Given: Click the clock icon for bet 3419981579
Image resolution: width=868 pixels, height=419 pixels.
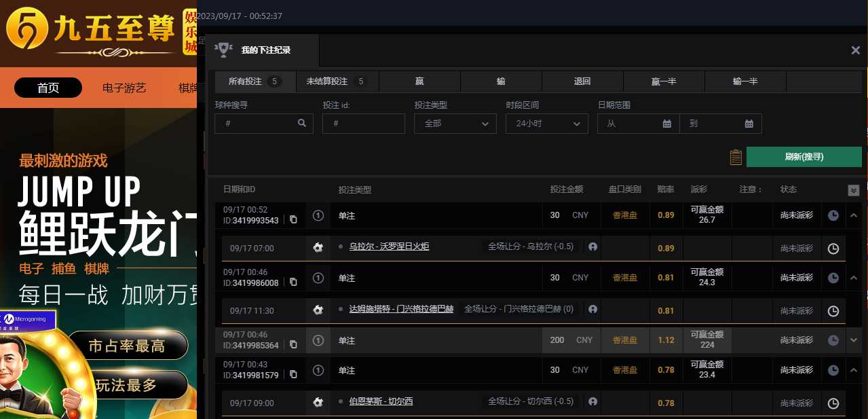Looking at the screenshot, I should click(x=833, y=370).
